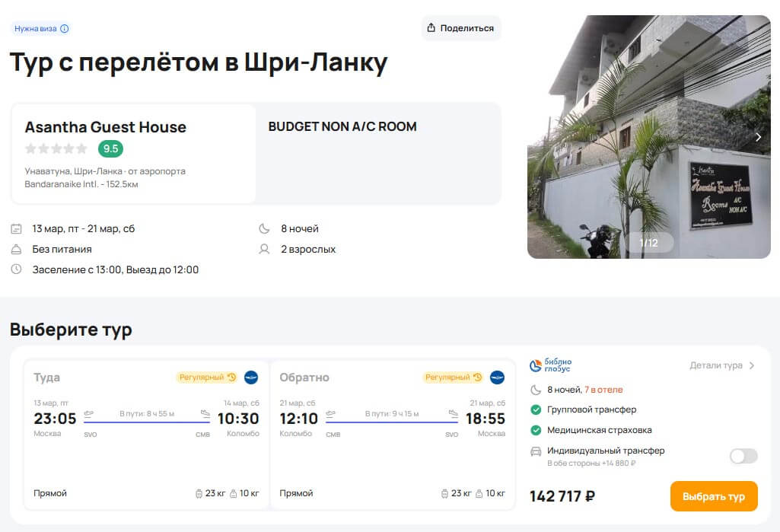Click 10 кг hand bag icon in return card

click(x=479, y=494)
